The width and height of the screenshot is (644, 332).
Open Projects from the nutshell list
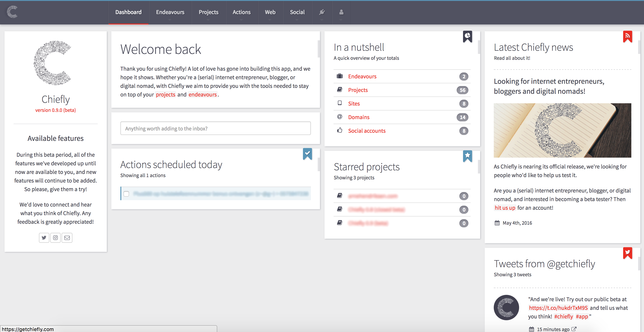tap(358, 90)
